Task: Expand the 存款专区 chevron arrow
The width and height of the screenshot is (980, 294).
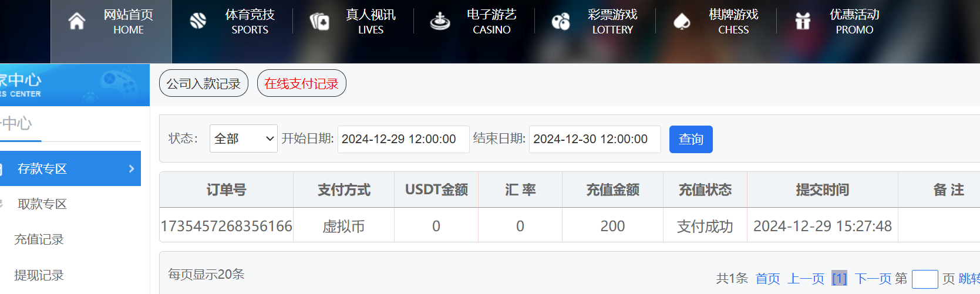Action: tap(131, 168)
